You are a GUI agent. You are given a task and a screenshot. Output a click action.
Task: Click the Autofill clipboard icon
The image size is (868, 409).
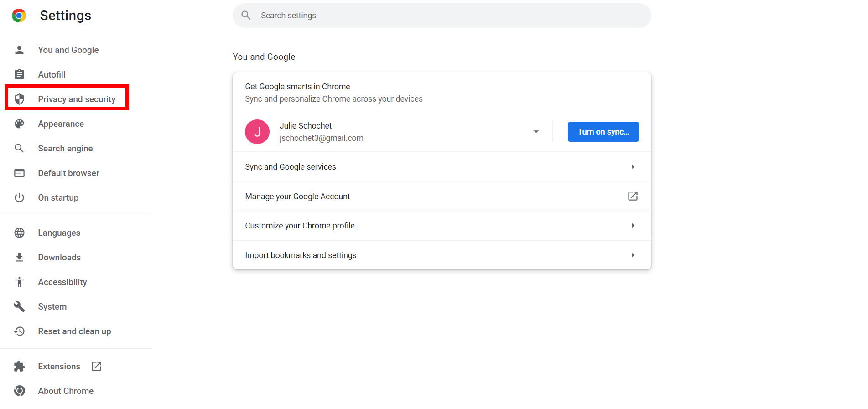pyautogui.click(x=19, y=74)
